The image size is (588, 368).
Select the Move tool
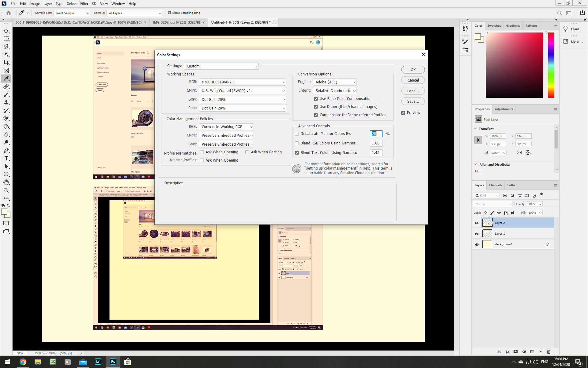tap(6, 31)
